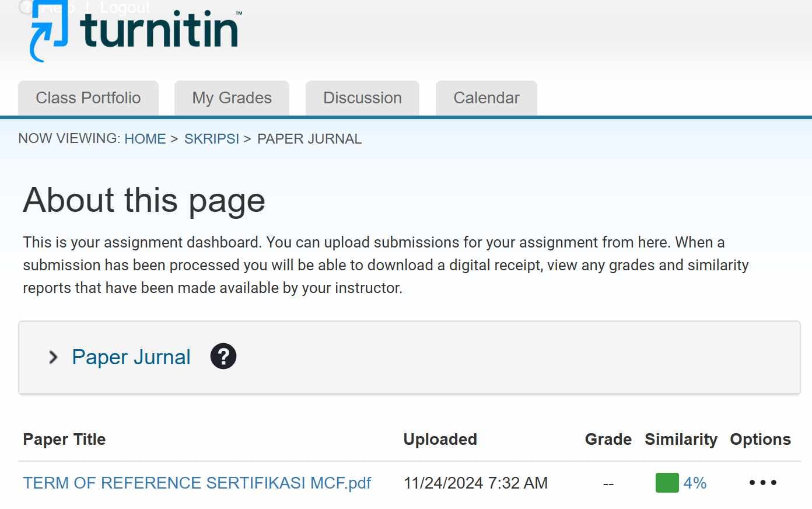812x509 pixels.
Task: Click upload date 11/24/2024 7:32 AM
Action: (476, 483)
